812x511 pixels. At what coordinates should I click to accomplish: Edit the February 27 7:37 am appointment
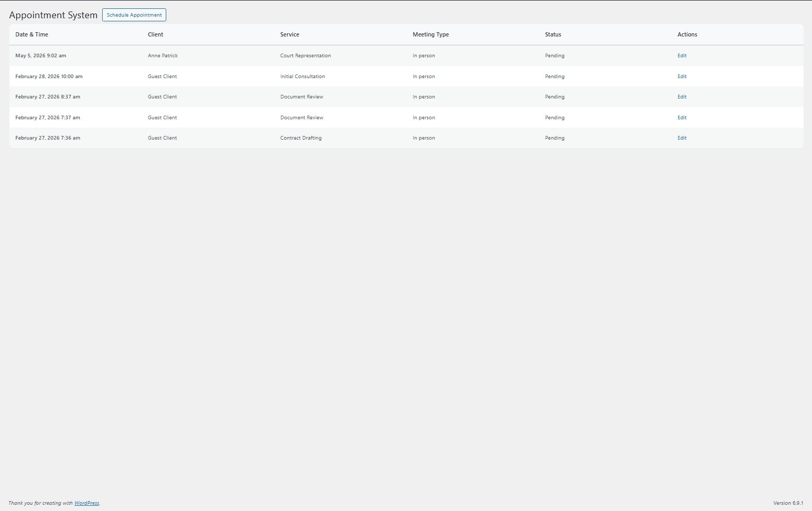pos(682,118)
